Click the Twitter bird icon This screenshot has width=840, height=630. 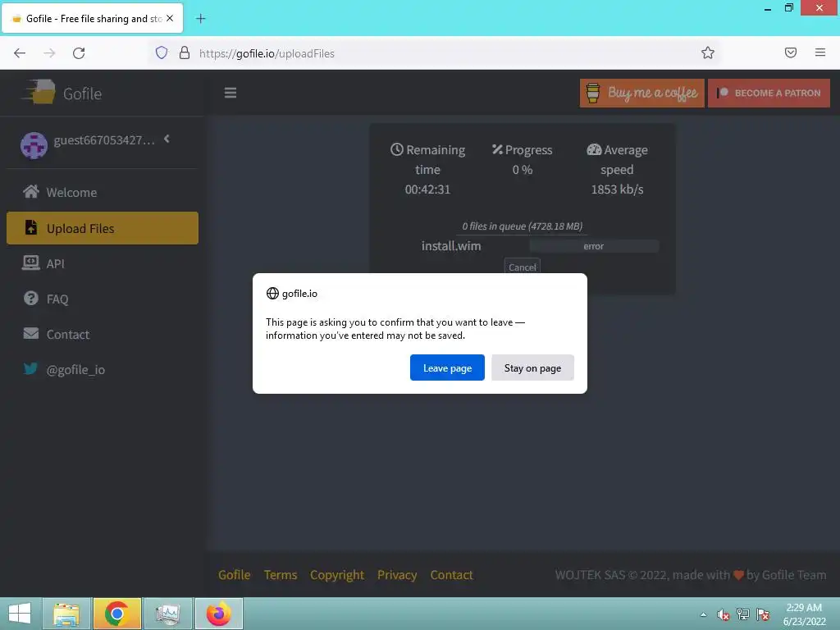click(31, 368)
